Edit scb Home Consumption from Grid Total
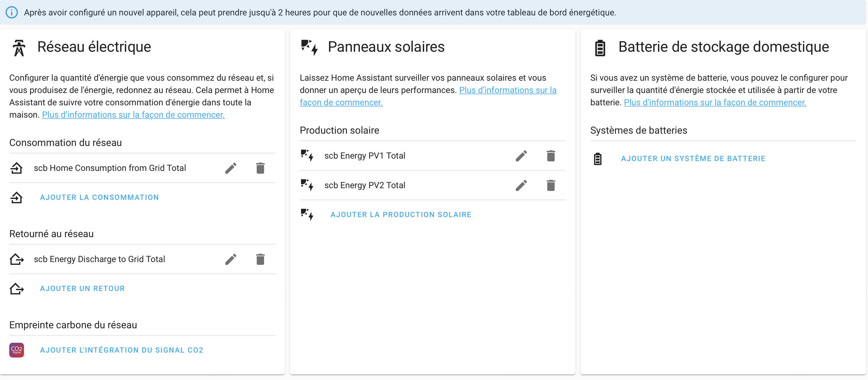This screenshot has height=380, width=868. point(231,168)
